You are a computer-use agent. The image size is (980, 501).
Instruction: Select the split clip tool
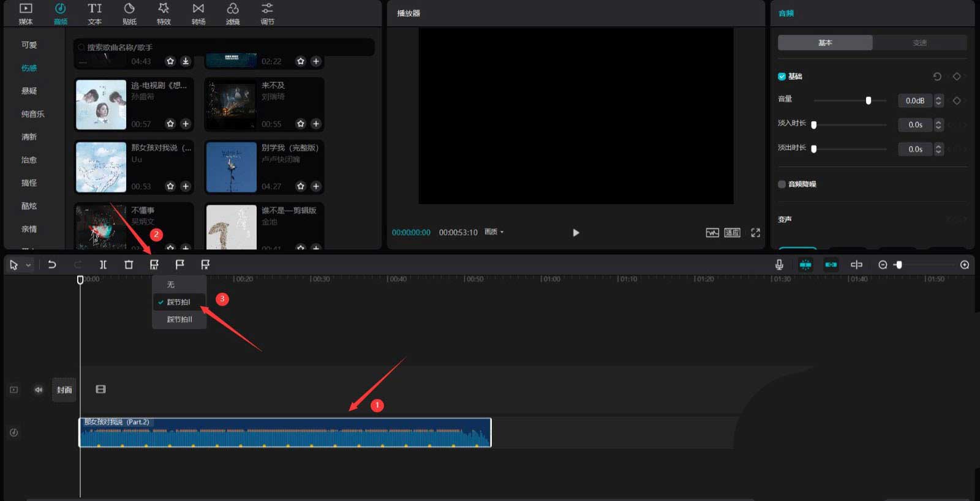103,265
